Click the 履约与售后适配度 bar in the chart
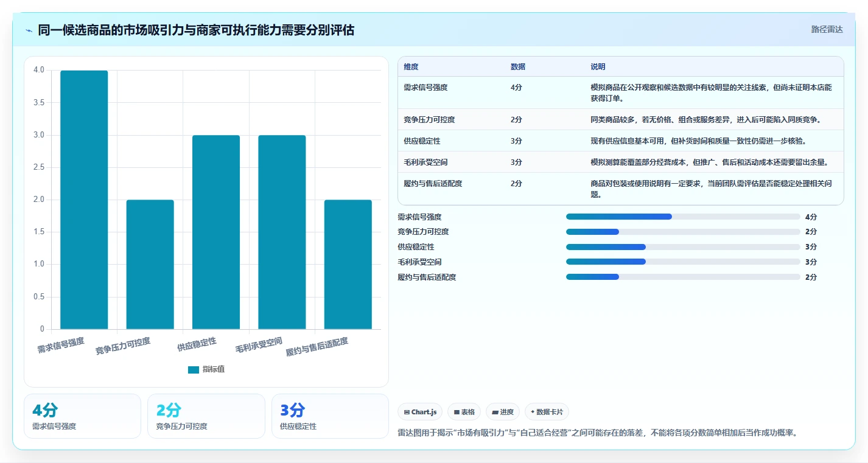868x463 pixels. coord(348,265)
